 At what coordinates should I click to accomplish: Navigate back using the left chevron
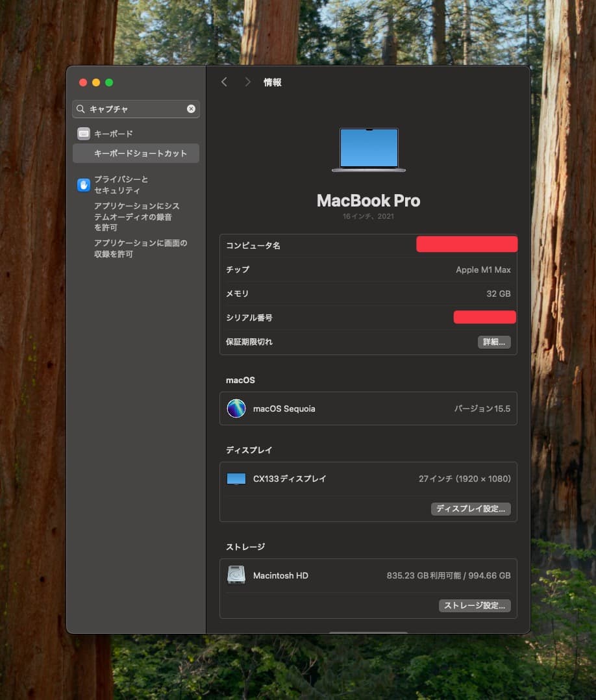[224, 82]
